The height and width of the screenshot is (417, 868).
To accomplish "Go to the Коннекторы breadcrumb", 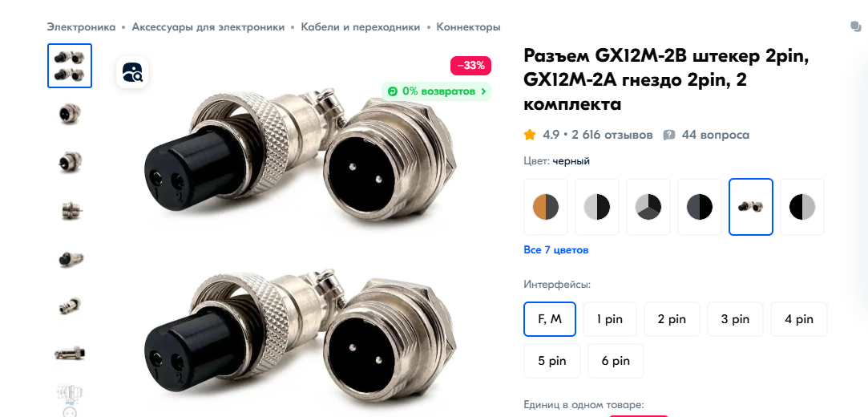I will [x=468, y=26].
